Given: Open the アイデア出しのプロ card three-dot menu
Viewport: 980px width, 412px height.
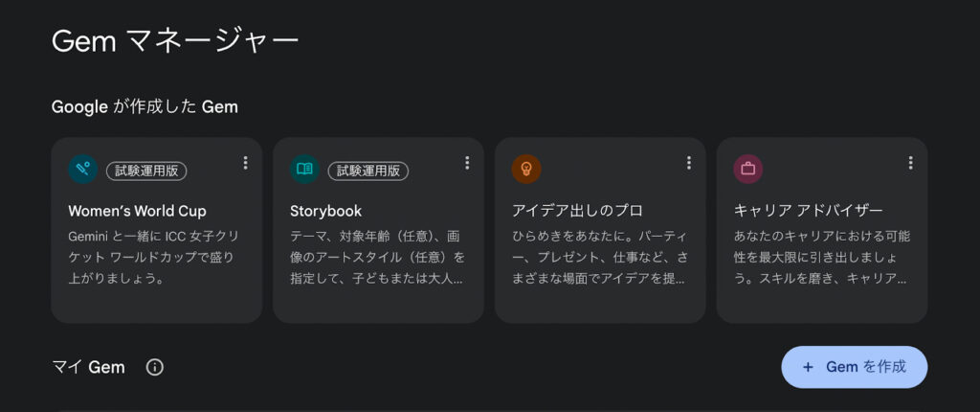Looking at the screenshot, I should click(x=689, y=164).
